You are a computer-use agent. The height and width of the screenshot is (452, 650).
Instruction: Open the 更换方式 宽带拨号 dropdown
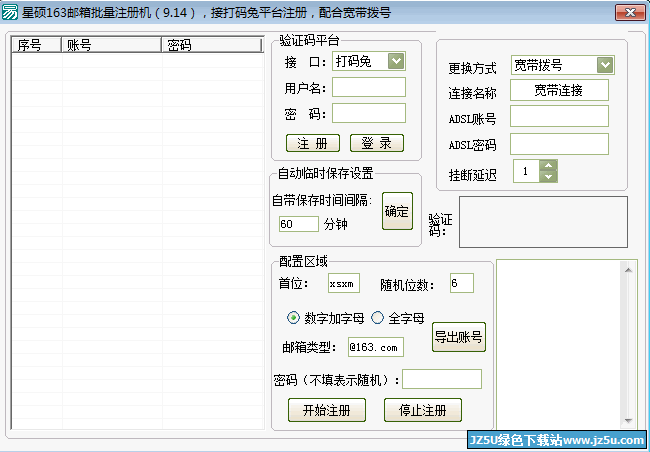pyautogui.click(x=605, y=65)
